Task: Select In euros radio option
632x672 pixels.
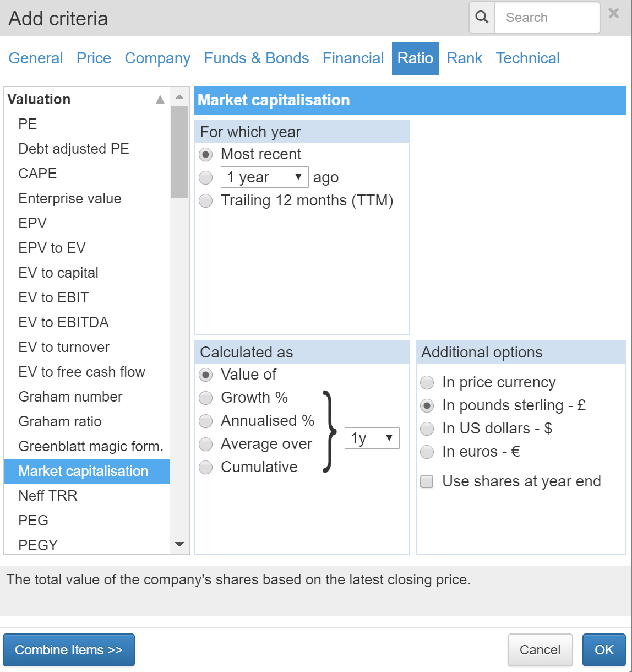Action: coord(427,452)
